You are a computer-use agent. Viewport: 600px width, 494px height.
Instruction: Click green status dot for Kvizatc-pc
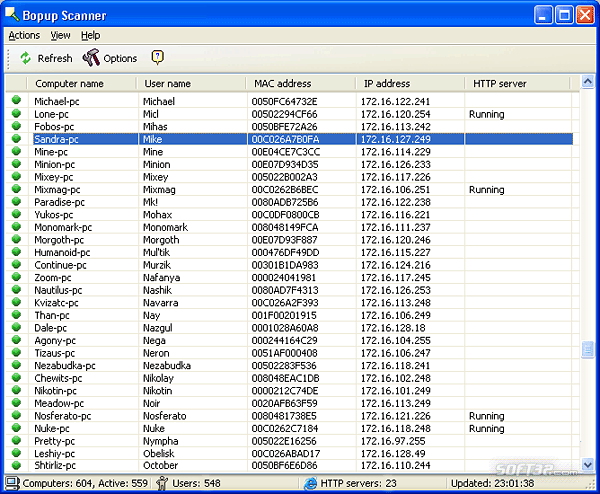coord(16,302)
